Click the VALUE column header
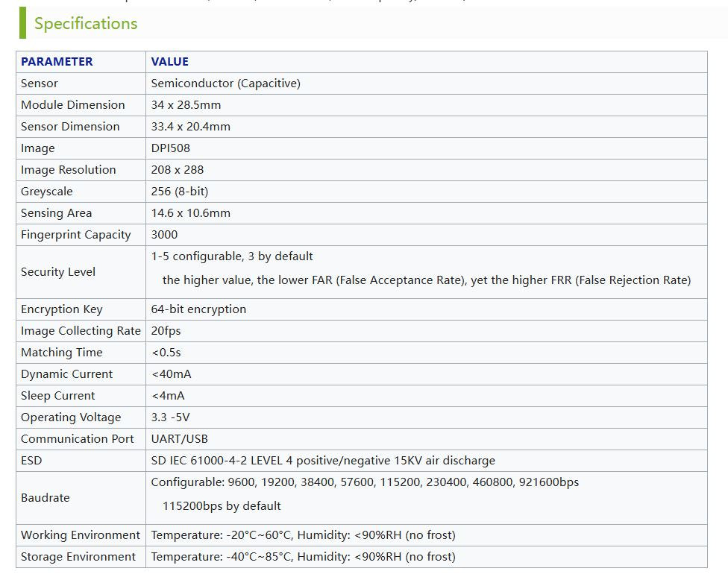The width and height of the screenshot is (728, 577). (169, 62)
